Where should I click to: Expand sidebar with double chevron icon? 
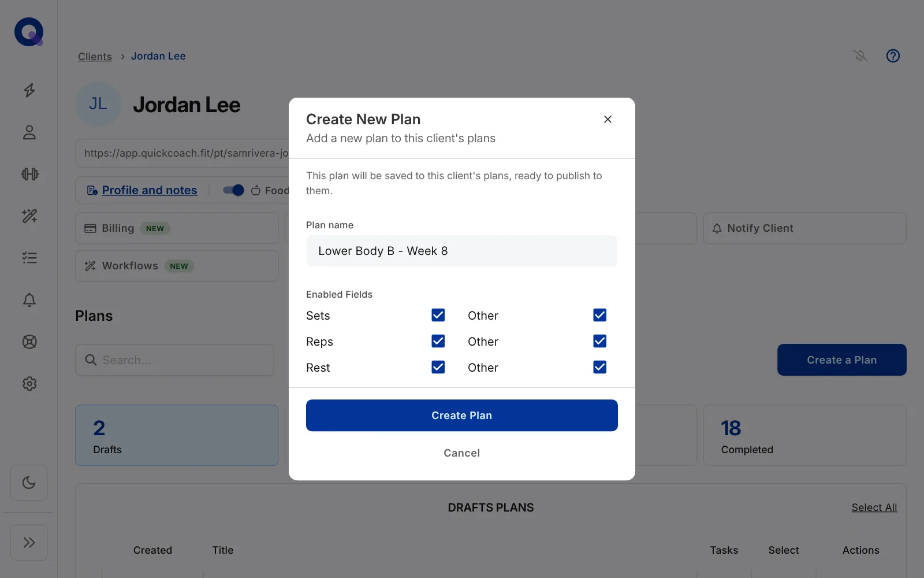[x=29, y=543]
